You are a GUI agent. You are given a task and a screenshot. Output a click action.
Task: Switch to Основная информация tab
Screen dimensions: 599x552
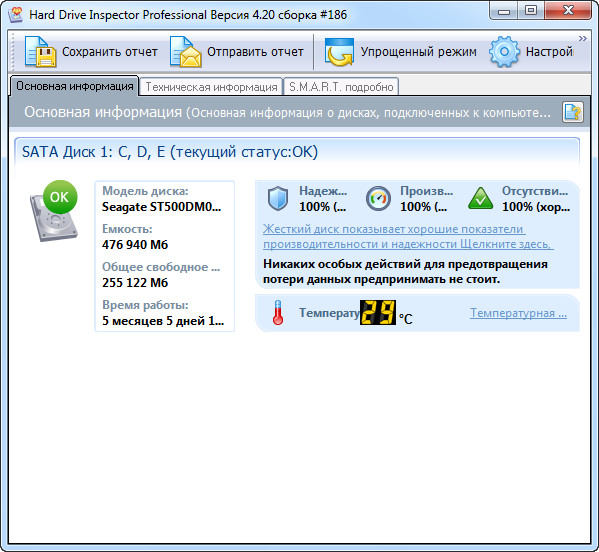click(x=74, y=86)
